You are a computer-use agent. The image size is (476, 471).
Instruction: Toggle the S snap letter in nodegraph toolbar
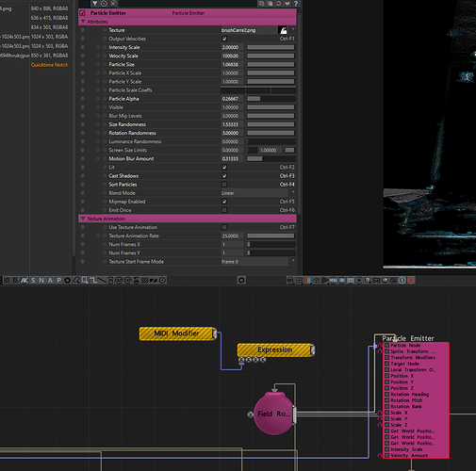click(33, 280)
